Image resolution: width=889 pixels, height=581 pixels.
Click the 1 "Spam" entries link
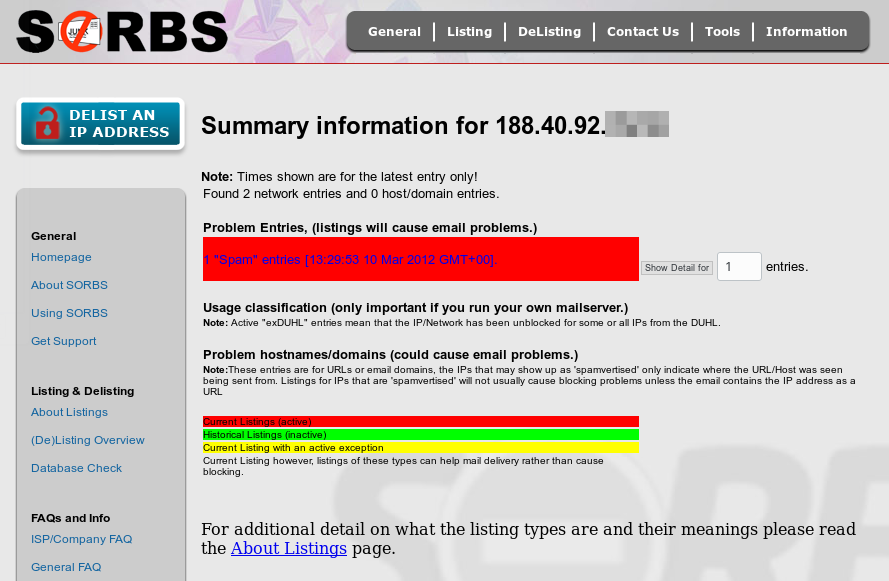coord(350,260)
